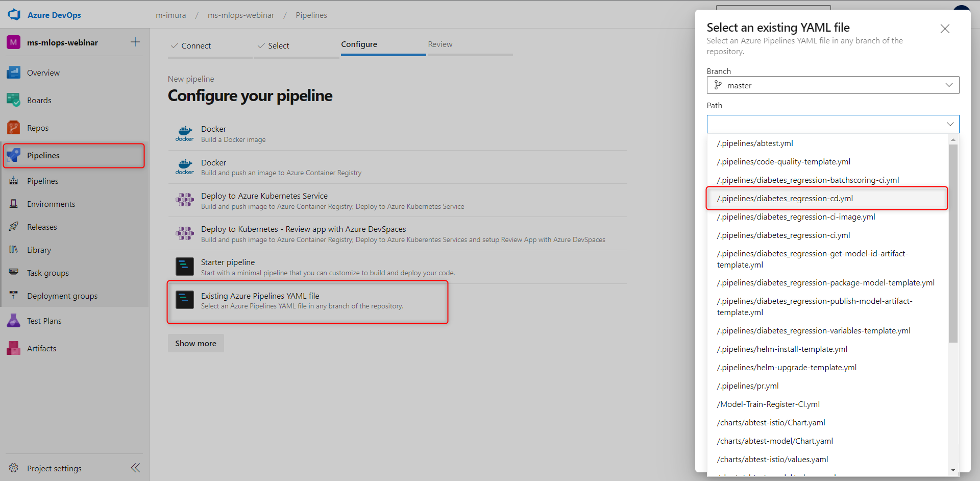Open the Test Plans flask icon
Image resolution: width=980 pixels, height=481 pixels.
point(14,321)
